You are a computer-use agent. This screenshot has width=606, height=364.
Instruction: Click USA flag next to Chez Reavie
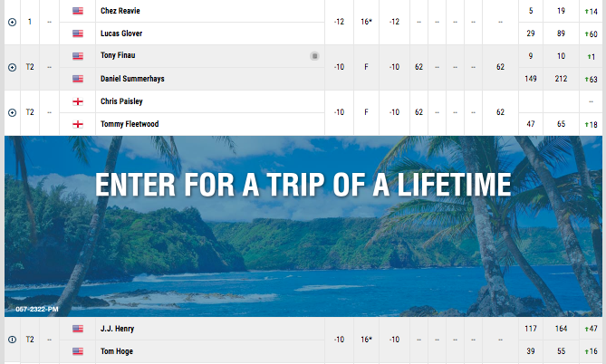coord(78,11)
